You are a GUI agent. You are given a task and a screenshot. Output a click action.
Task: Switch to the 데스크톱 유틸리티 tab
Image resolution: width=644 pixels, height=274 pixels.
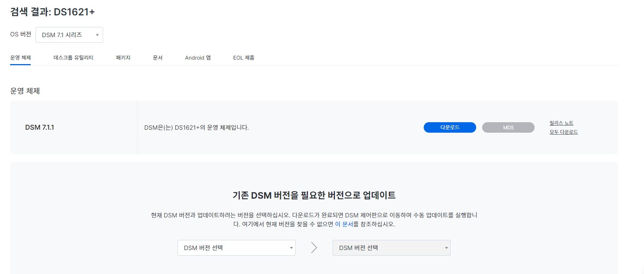click(73, 58)
